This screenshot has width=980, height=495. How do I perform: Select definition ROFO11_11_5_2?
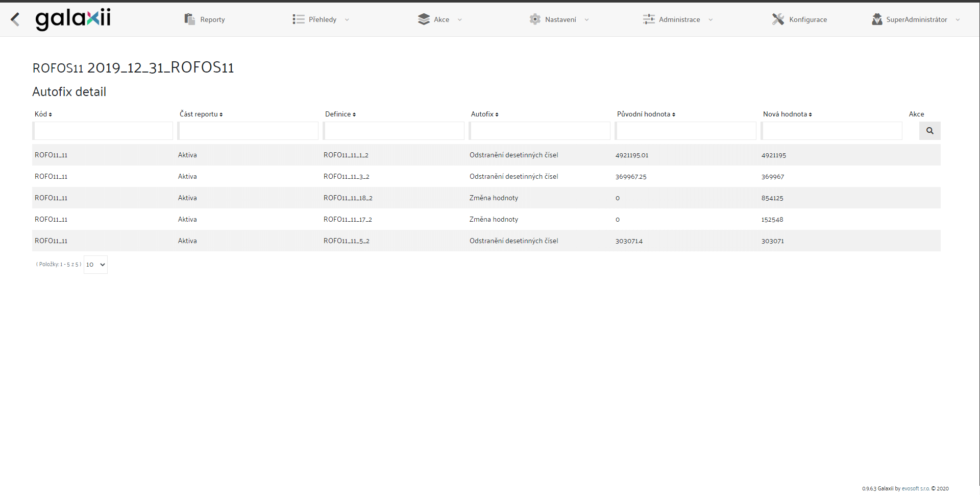(x=347, y=241)
